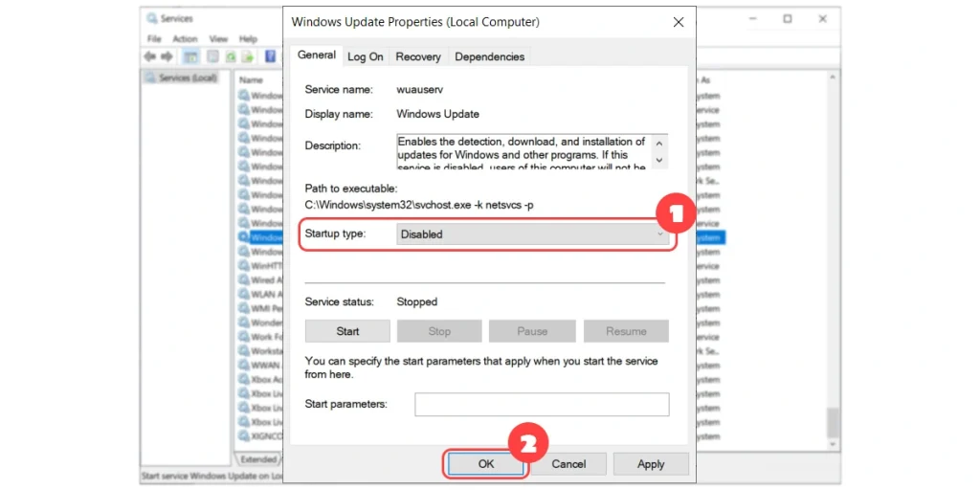The image size is (980, 490).
Task: Open the Help menu in Services
Action: (x=248, y=38)
